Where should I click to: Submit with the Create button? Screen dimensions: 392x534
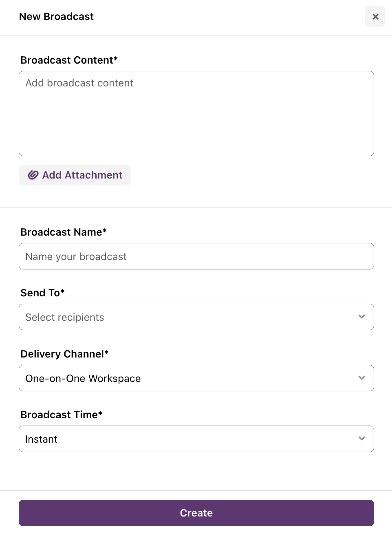point(196,513)
